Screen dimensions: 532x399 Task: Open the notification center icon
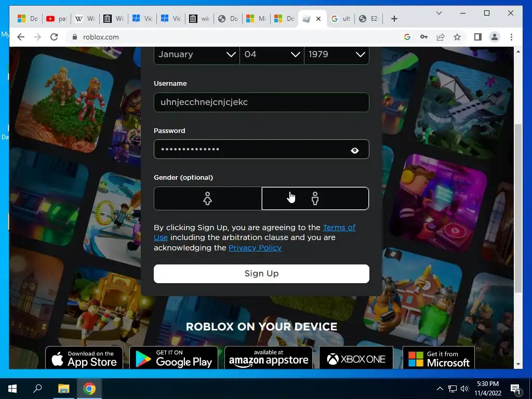coord(515,389)
